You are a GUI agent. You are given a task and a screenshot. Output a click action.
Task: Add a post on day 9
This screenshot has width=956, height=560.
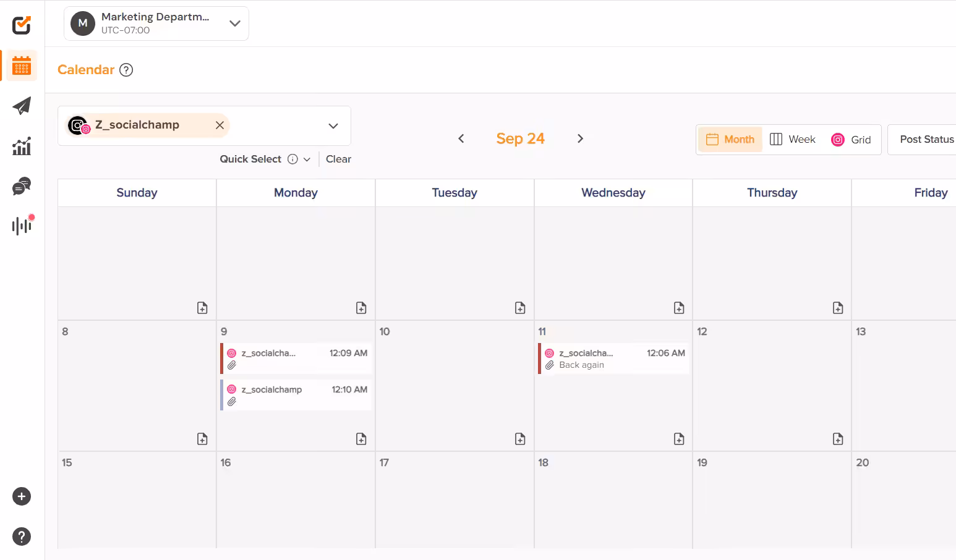(x=361, y=439)
